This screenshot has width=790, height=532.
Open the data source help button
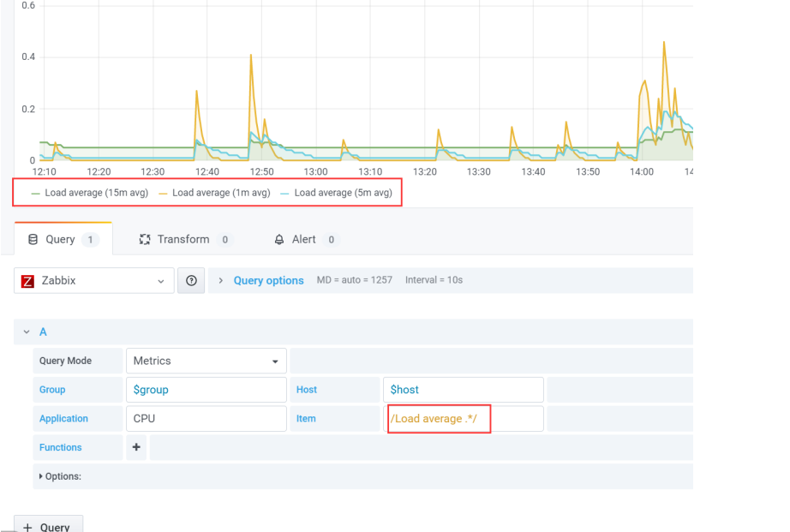tap(191, 281)
